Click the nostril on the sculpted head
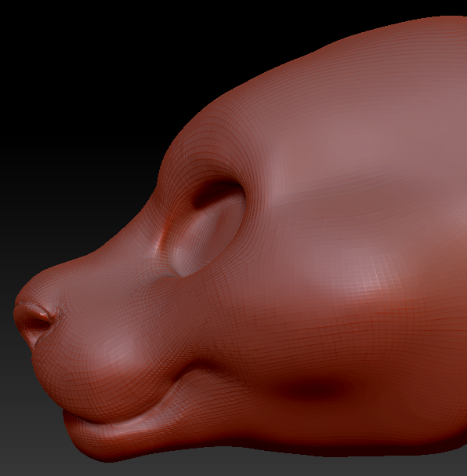 (x=38, y=324)
